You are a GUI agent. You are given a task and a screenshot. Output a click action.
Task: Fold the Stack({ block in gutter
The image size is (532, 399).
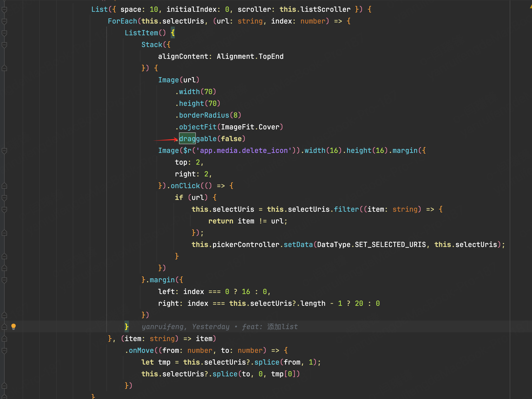click(x=4, y=45)
